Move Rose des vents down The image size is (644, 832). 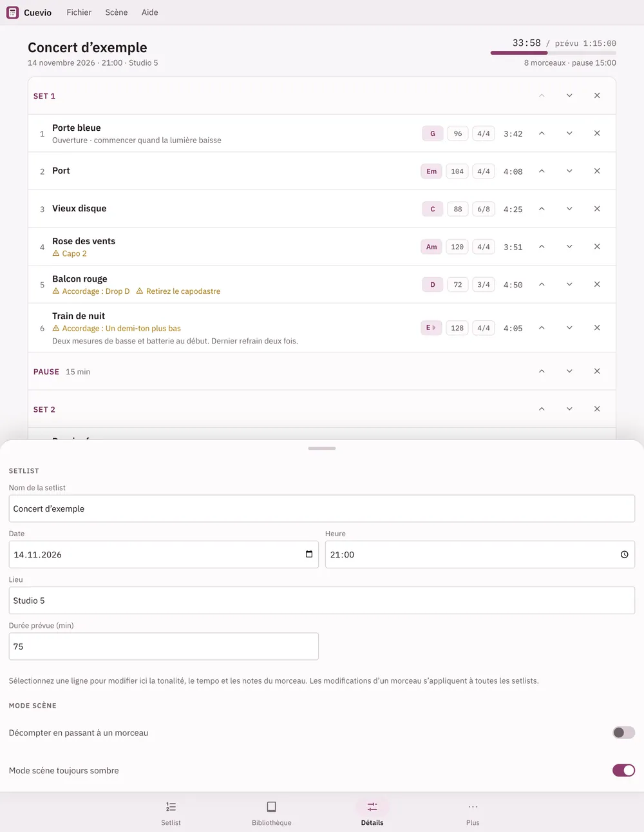click(x=569, y=247)
